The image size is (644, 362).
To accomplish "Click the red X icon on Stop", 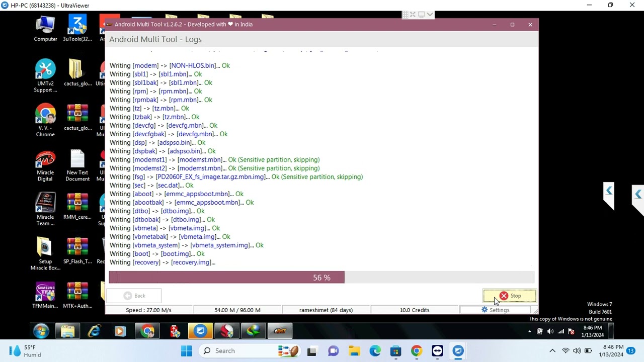I will pyautogui.click(x=504, y=296).
